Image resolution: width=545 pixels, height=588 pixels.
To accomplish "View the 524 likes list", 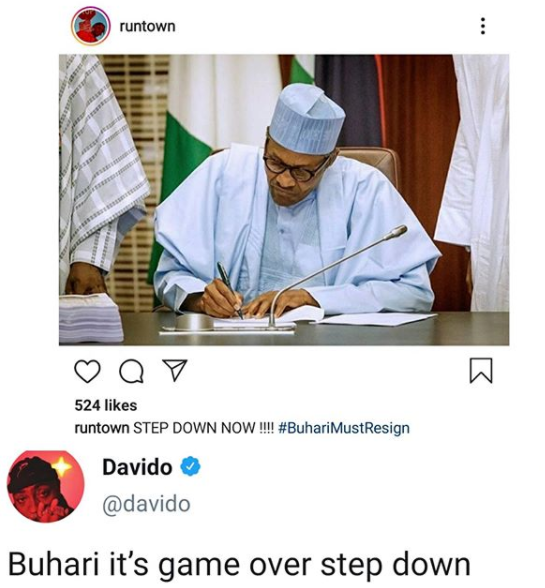I will tap(106, 405).
